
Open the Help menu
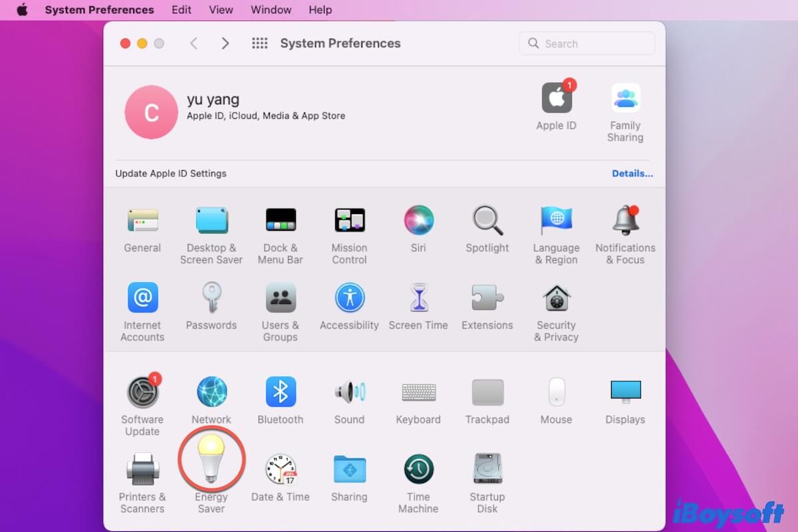pos(321,10)
